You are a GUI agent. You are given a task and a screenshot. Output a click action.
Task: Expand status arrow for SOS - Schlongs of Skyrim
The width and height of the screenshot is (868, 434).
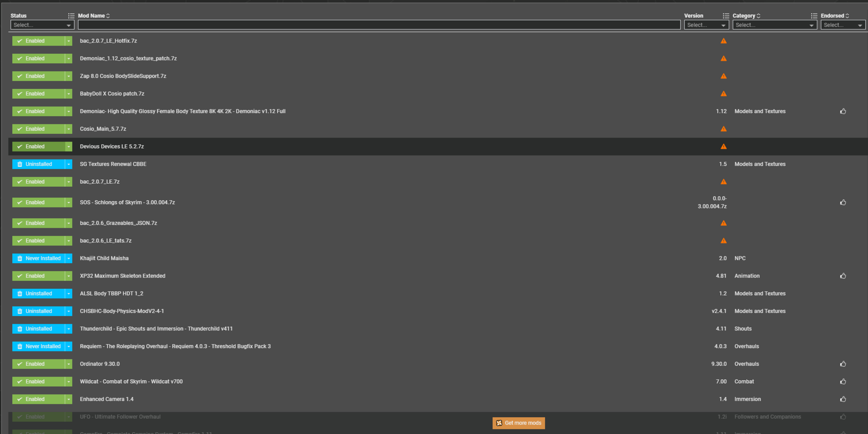click(x=69, y=203)
